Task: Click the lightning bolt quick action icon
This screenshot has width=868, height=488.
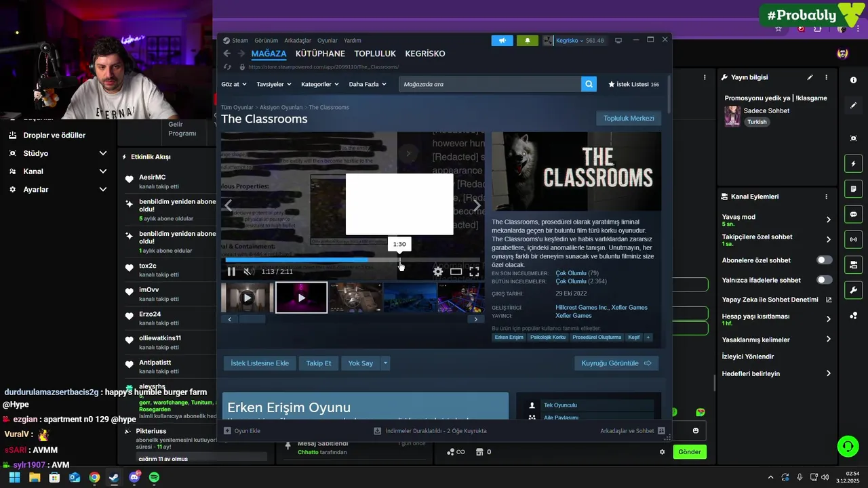Action: click(x=853, y=164)
